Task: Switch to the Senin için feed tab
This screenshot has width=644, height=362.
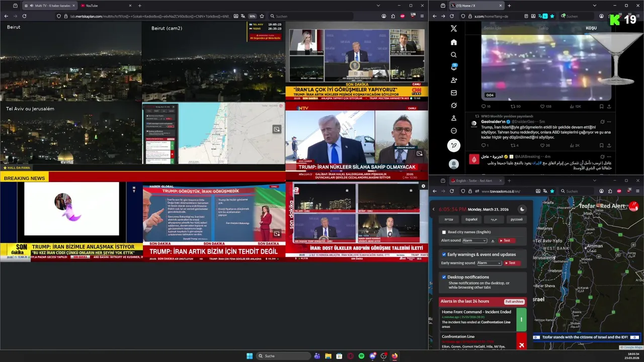Action: pyautogui.click(x=493, y=28)
